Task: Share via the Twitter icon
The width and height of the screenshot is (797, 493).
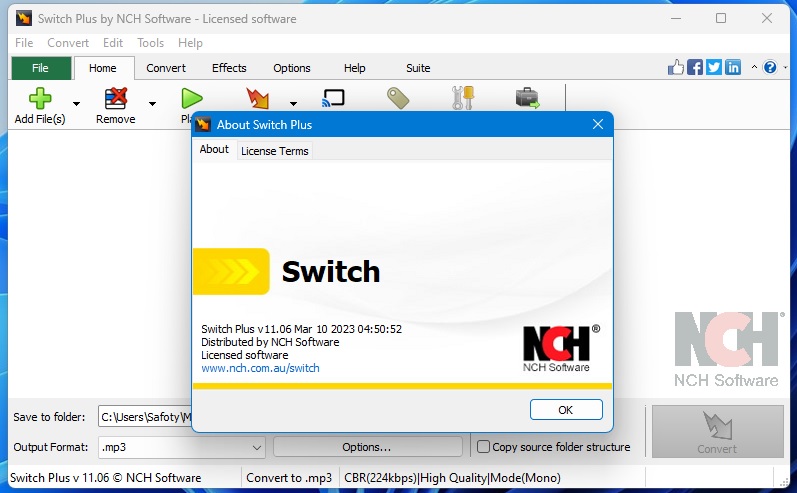Action: click(x=714, y=67)
